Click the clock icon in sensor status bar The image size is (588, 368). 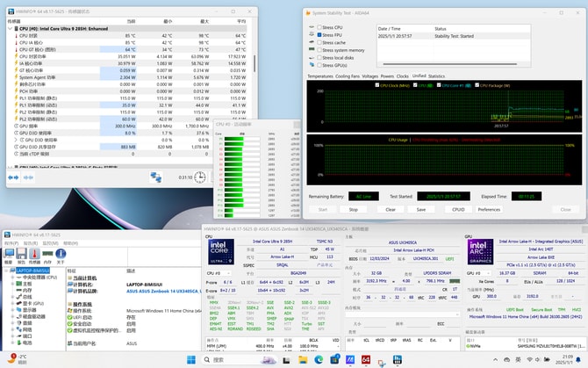(200, 177)
